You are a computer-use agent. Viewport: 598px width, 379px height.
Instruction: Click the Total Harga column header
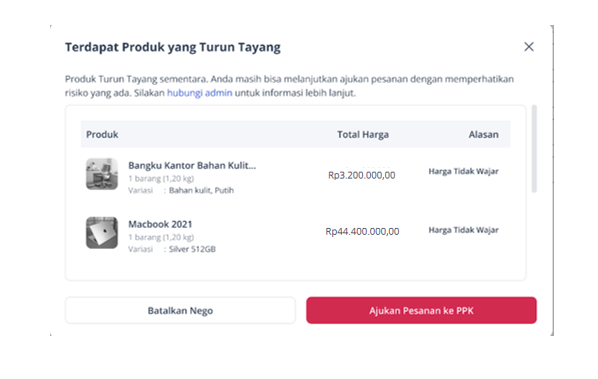363,135
